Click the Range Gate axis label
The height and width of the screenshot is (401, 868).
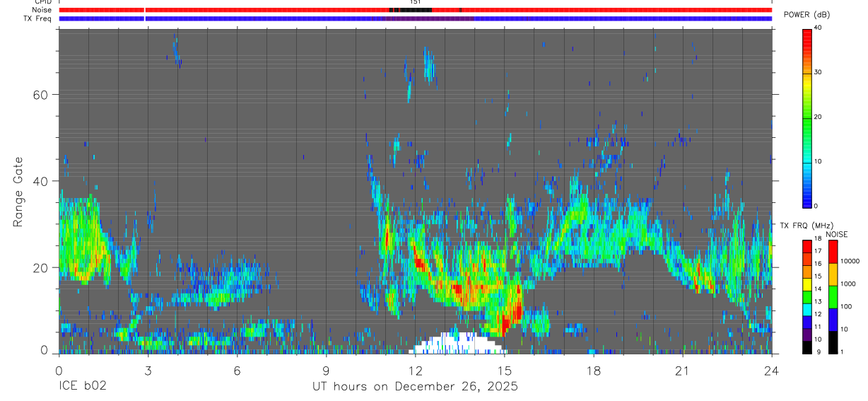click(x=18, y=192)
